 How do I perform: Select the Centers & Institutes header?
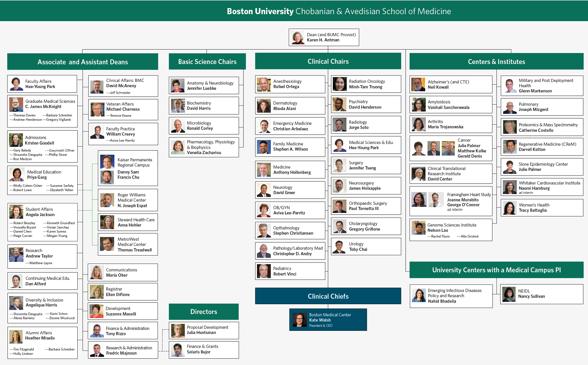coord(496,61)
